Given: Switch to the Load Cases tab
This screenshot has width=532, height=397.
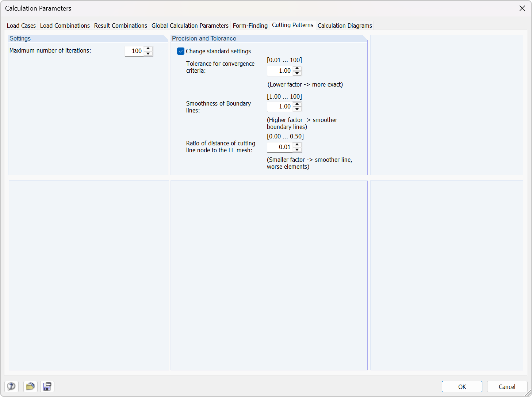Looking at the screenshot, I should point(21,26).
